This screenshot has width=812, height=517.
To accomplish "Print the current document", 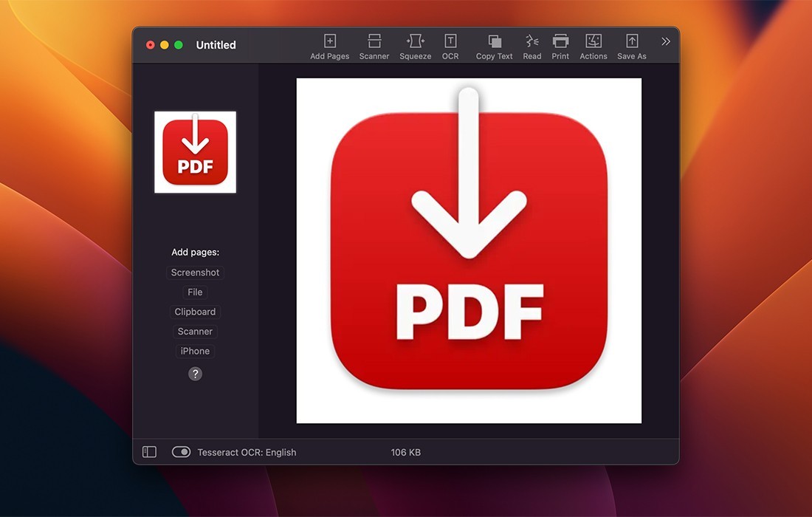I will click(560, 46).
